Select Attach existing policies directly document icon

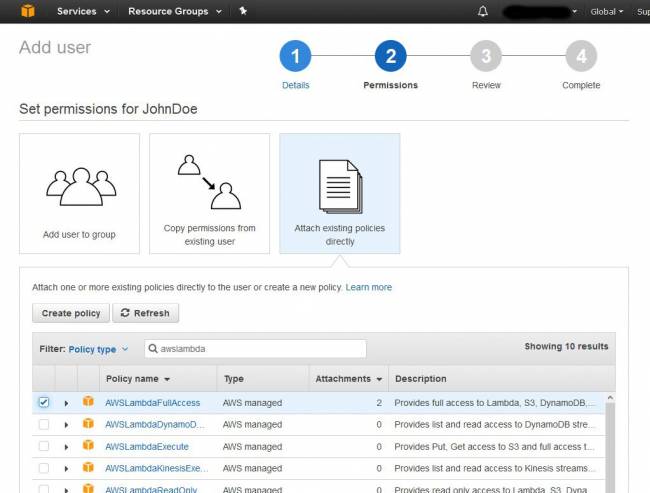(x=339, y=185)
